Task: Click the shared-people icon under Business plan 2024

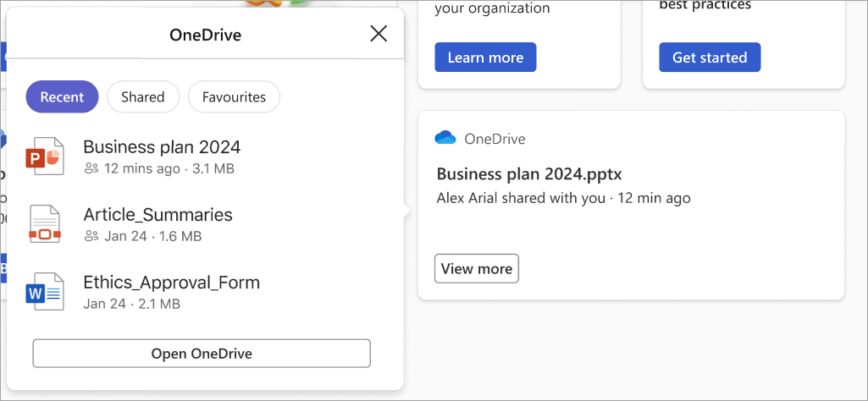Action: click(91, 168)
